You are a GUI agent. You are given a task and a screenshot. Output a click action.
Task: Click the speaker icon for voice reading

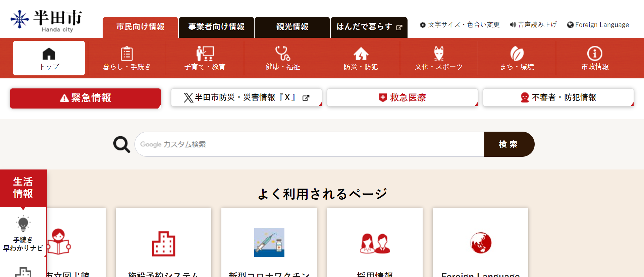[x=513, y=25]
